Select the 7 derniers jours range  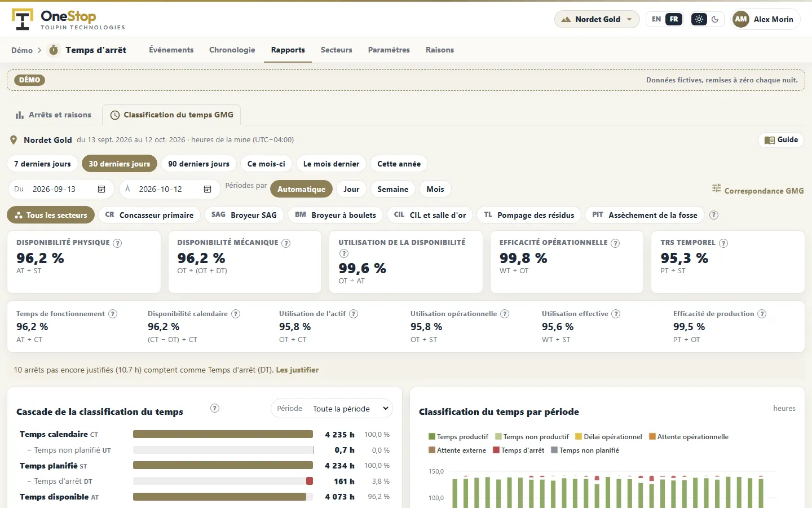[42, 164]
